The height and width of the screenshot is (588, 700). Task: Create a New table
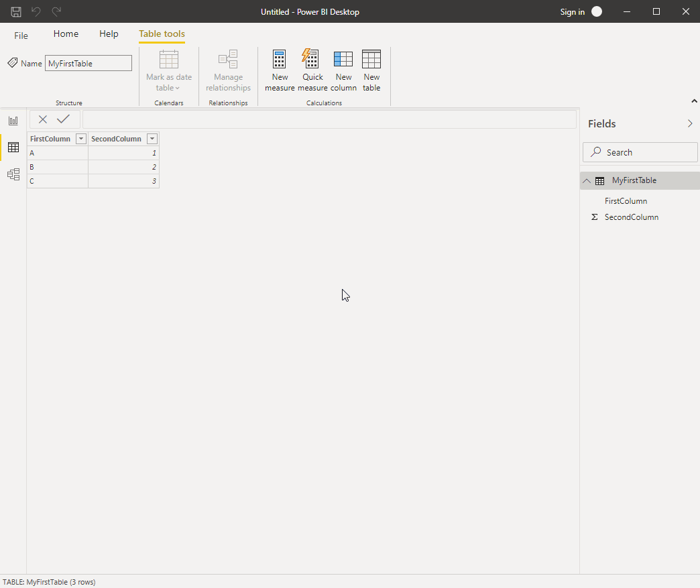[371, 70]
